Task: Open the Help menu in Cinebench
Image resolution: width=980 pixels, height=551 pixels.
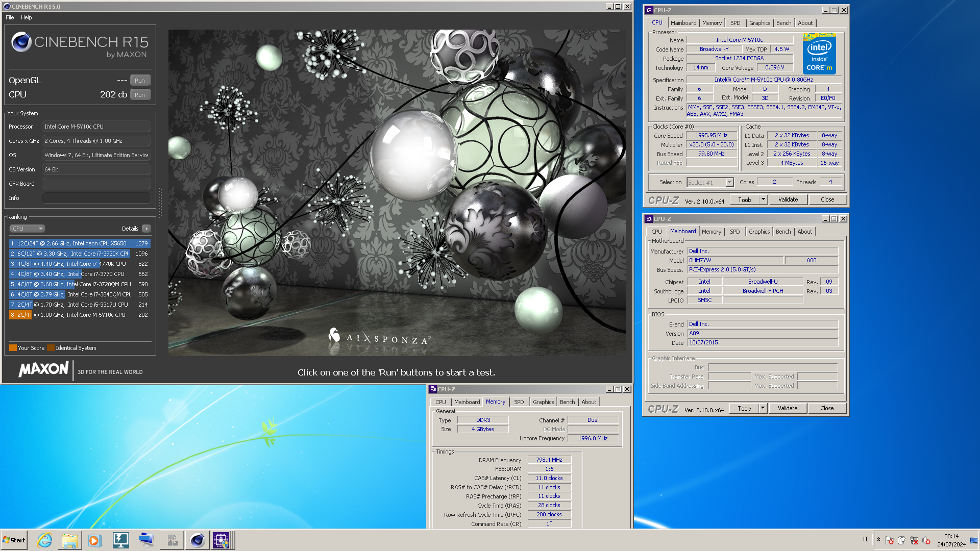Action: (27, 17)
